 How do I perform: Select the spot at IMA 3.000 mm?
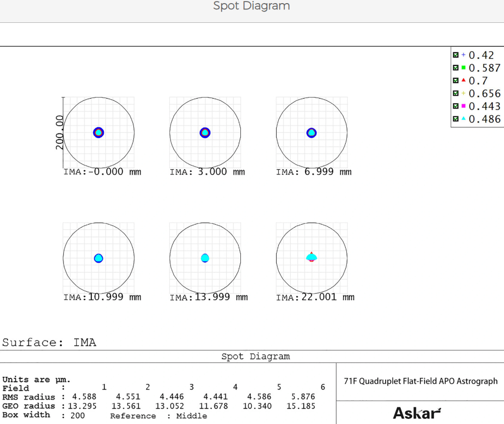click(205, 133)
